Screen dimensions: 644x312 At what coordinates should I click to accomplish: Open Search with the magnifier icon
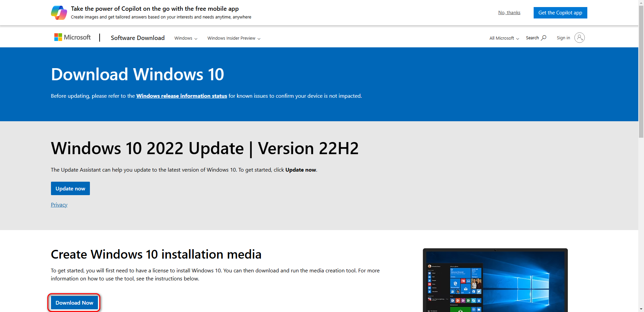[536, 38]
